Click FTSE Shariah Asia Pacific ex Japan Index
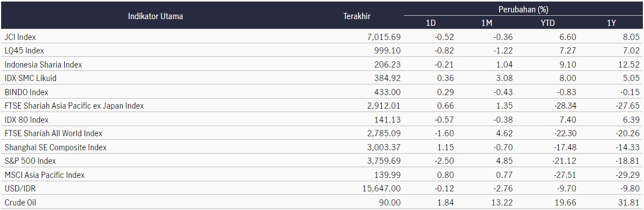This screenshot has height=210, width=644. point(74,106)
